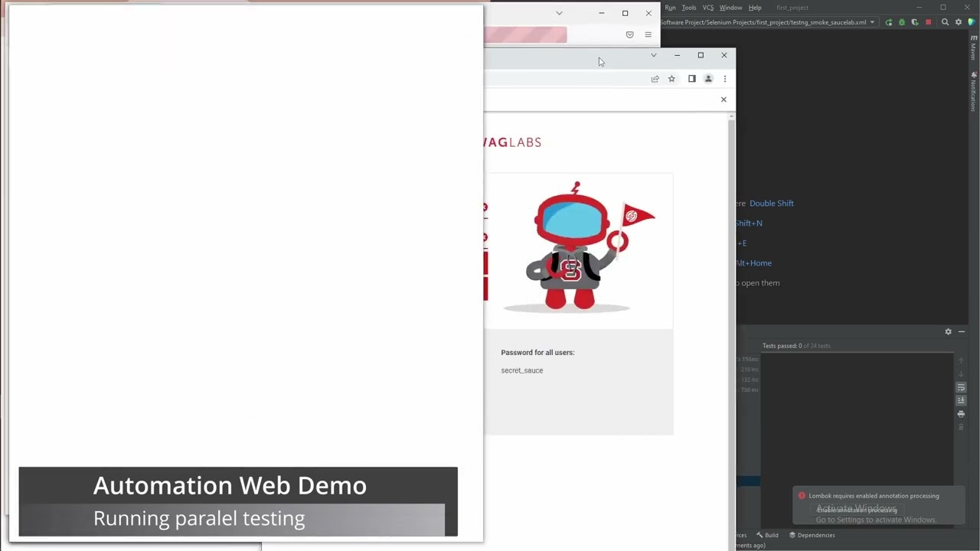Image resolution: width=980 pixels, height=551 pixels.
Task: Open Search Everywhere magnifier in IntelliJ
Action: click(945, 22)
